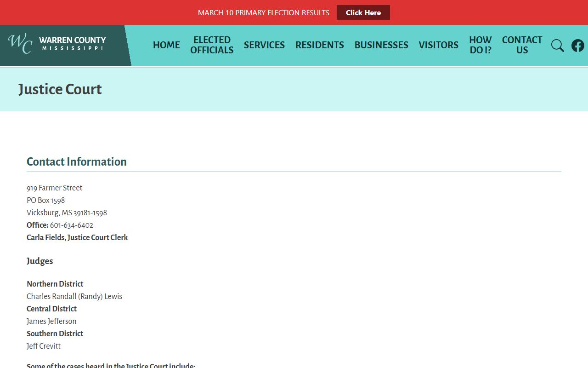Open the SERVICES menu
The width and height of the screenshot is (588, 368).
[x=264, y=45]
